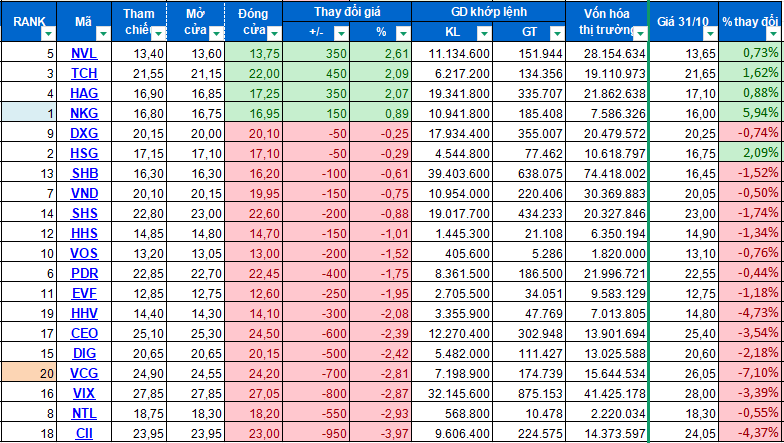Open the HAG stock ticker link
Screen dimensions: 784x443
pos(84,94)
